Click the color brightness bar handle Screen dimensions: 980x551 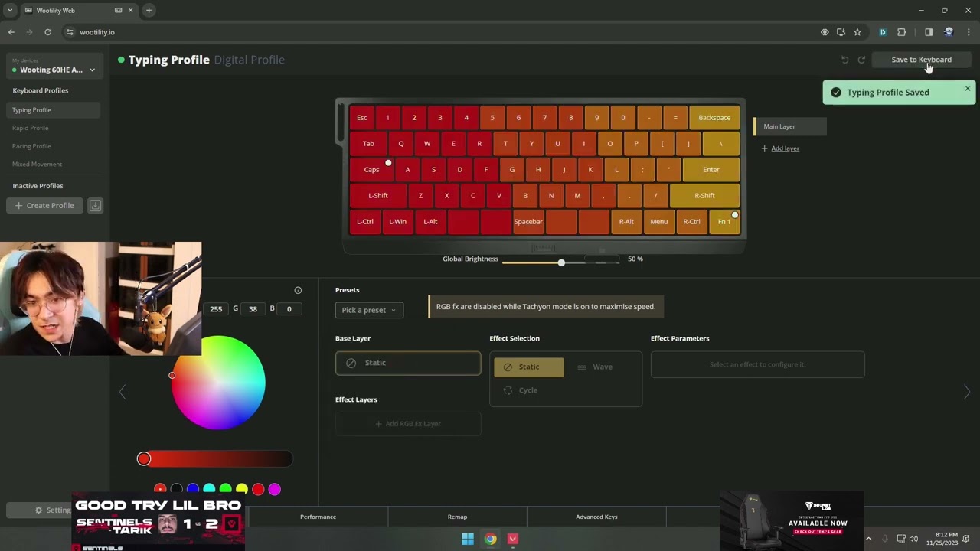[144, 458]
